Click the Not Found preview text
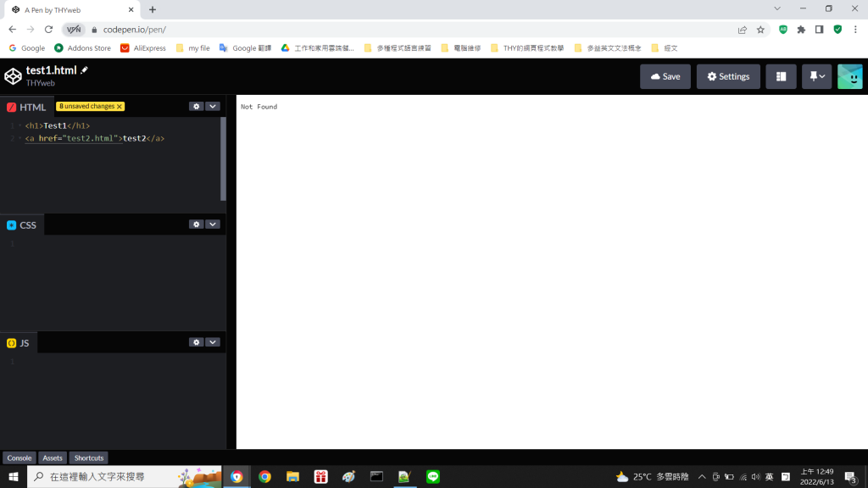This screenshot has height=488, width=868. (x=259, y=107)
